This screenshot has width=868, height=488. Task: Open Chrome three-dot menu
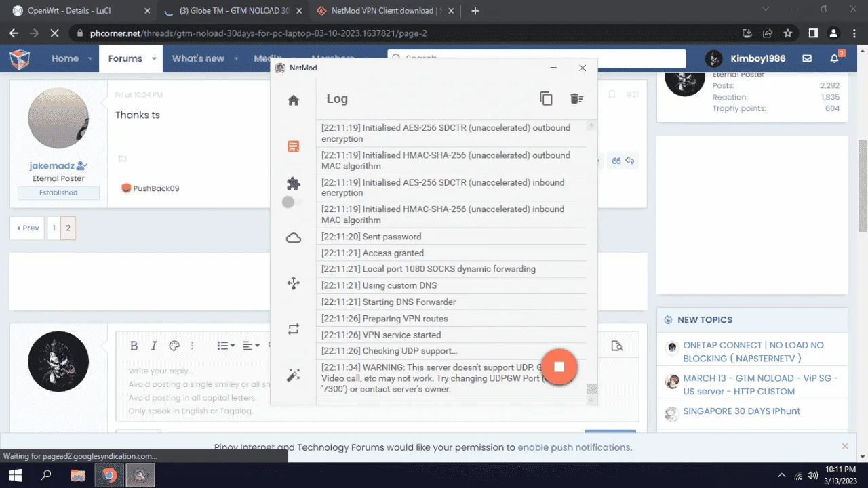tap(854, 33)
